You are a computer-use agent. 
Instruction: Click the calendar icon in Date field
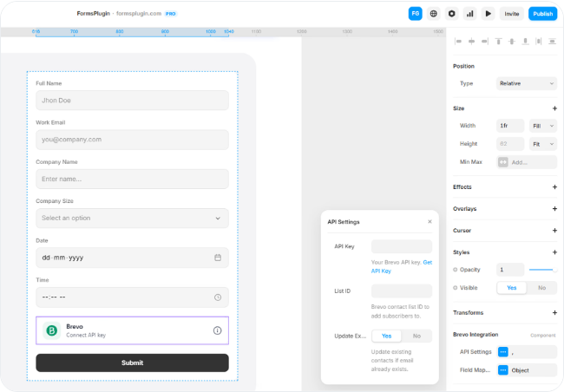click(x=218, y=258)
